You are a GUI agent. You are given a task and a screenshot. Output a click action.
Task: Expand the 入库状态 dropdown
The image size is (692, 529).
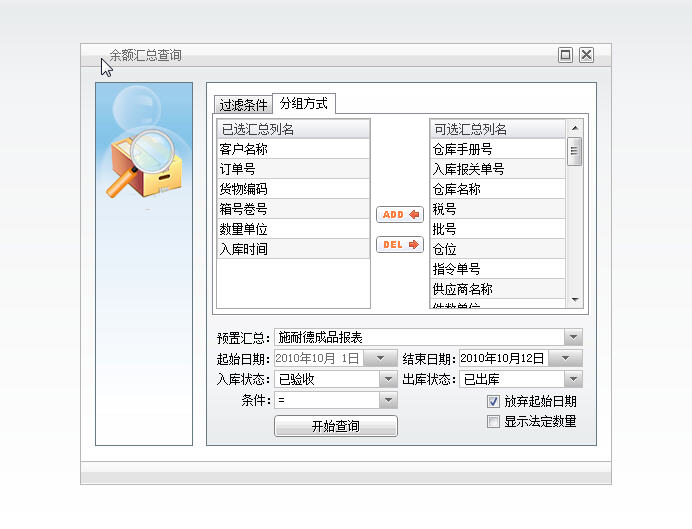tap(388, 380)
